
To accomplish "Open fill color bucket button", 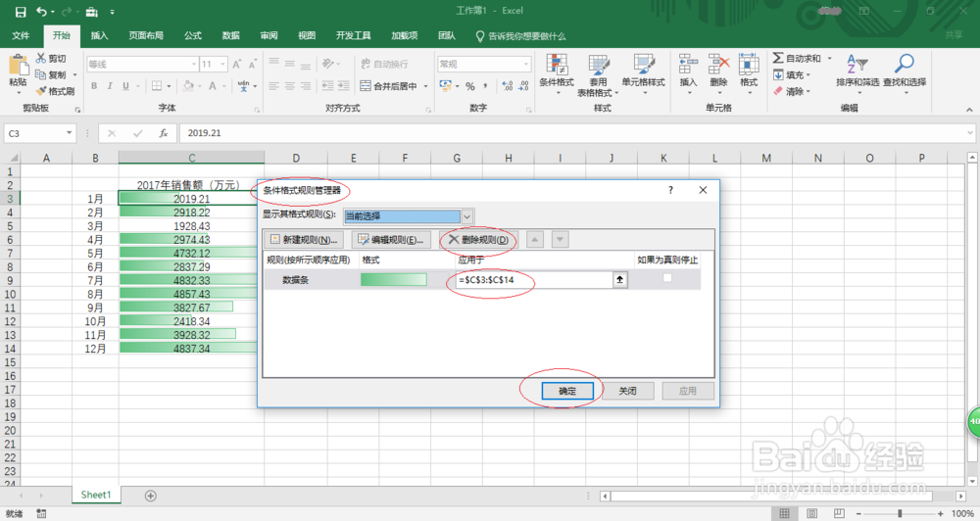I will click(188, 86).
